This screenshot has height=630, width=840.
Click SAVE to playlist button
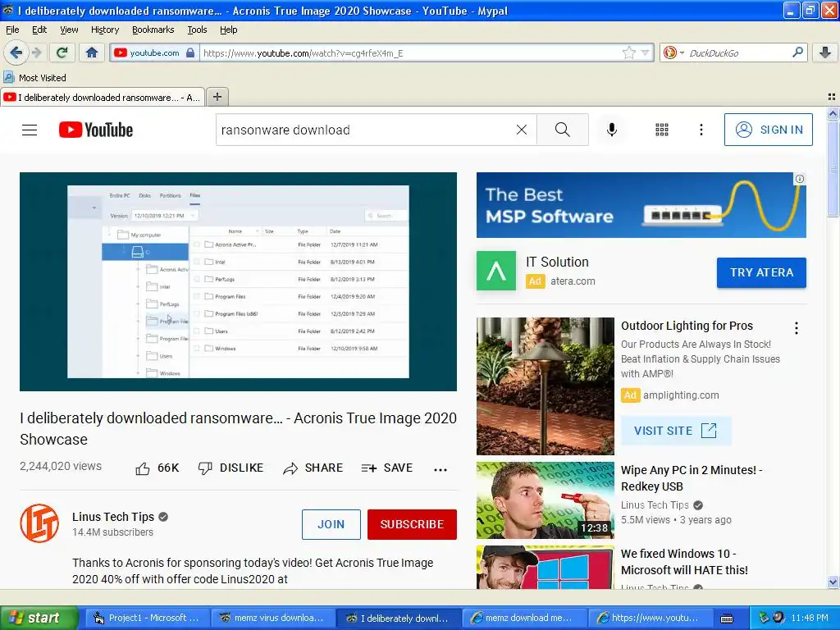coord(387,468)
